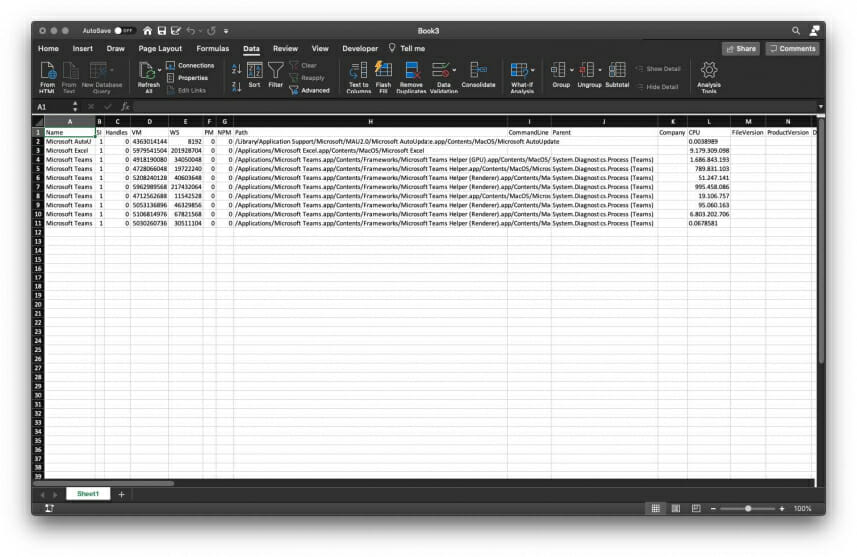Open the Comments pane
Image resolution: width=857 pixels, height=557 pixels.
click(792, 49)
